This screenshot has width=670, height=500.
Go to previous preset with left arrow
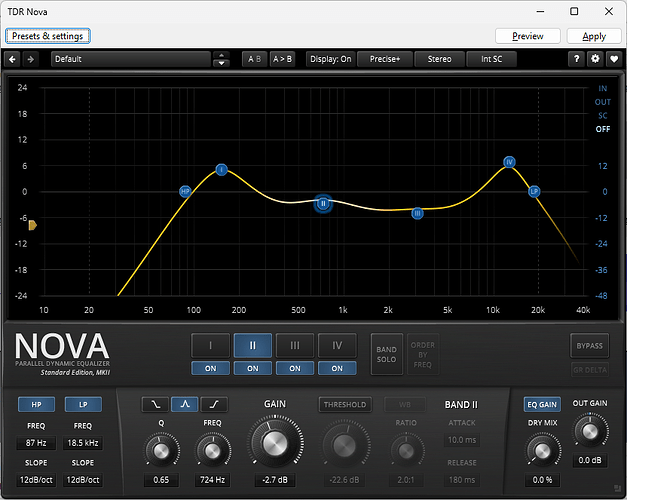12,59
